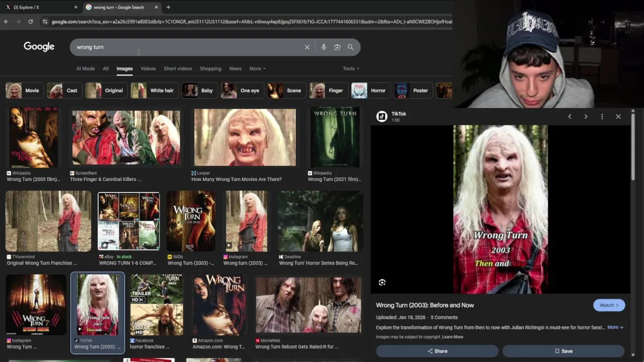Click the TikTok logo in preview header
The height and width of the screenshot is (362, 644).
tap(382, 117)
